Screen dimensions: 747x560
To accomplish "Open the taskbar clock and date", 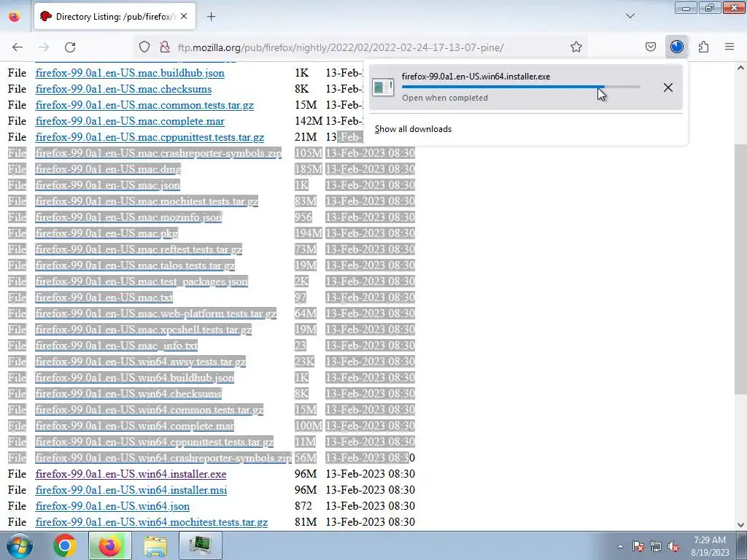I will [710, 546].
